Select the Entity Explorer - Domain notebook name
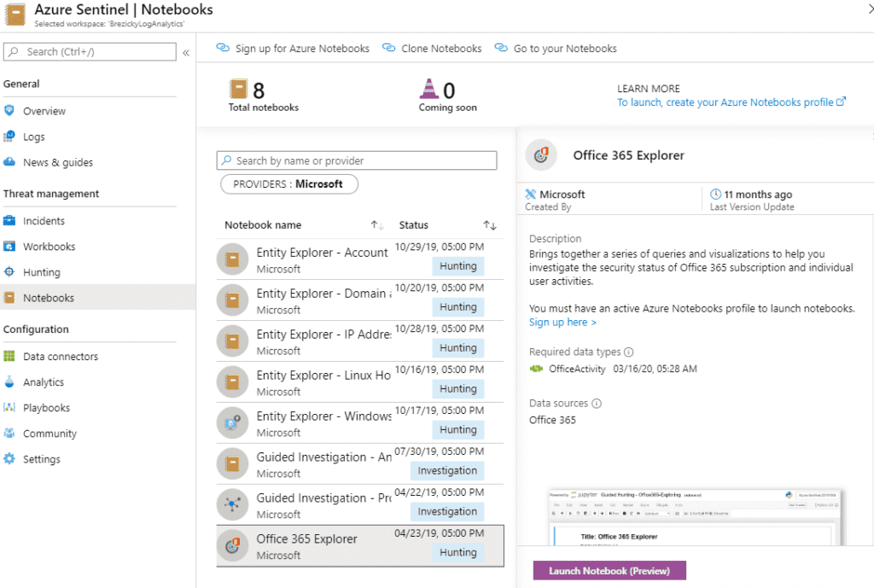 point(323,294)
